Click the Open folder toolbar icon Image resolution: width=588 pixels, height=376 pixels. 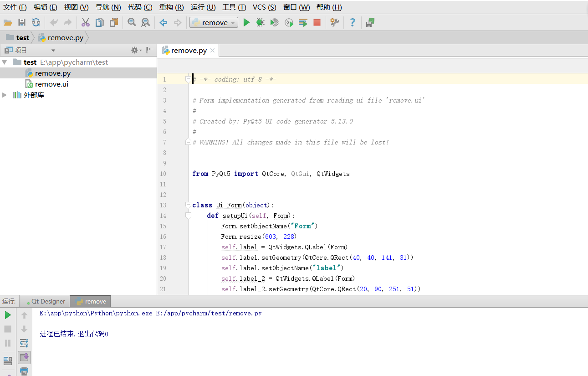point(8,22)
